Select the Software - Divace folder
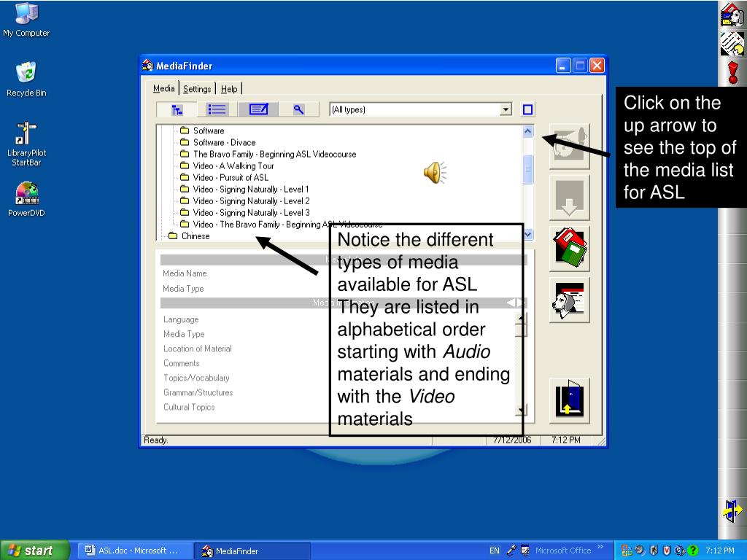This screenshot has height=560, width=747. [217, 142]
